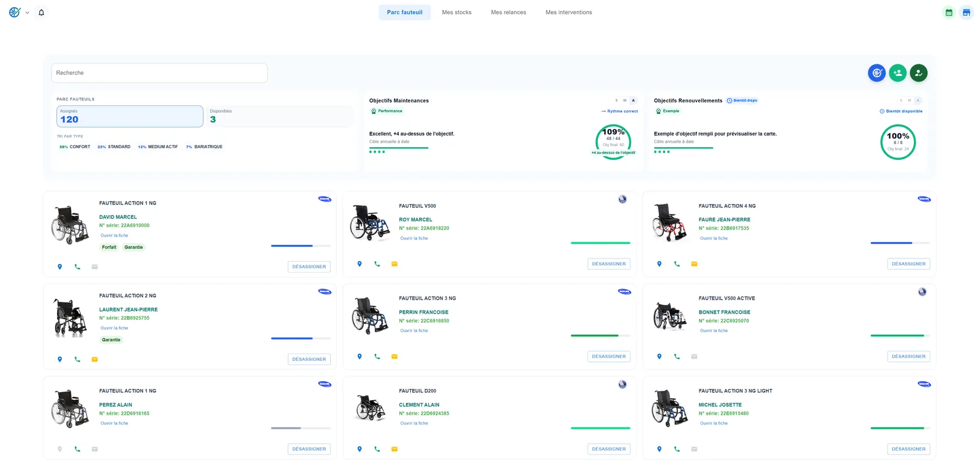Expand the app logo dropdown chevron
Image resolution: width=980 pixels, height=465 pixels.
[27, 12]
